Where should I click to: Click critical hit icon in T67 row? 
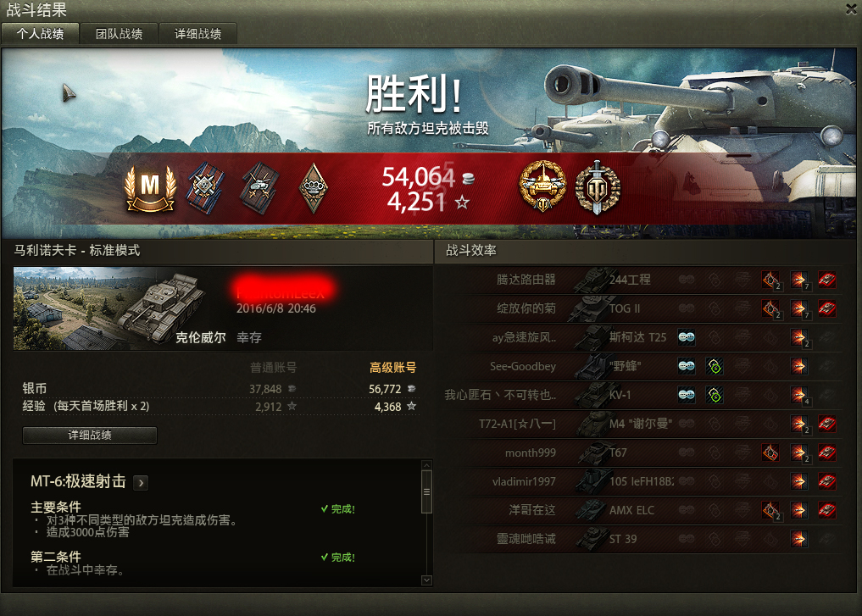click(x=770, y=452)
